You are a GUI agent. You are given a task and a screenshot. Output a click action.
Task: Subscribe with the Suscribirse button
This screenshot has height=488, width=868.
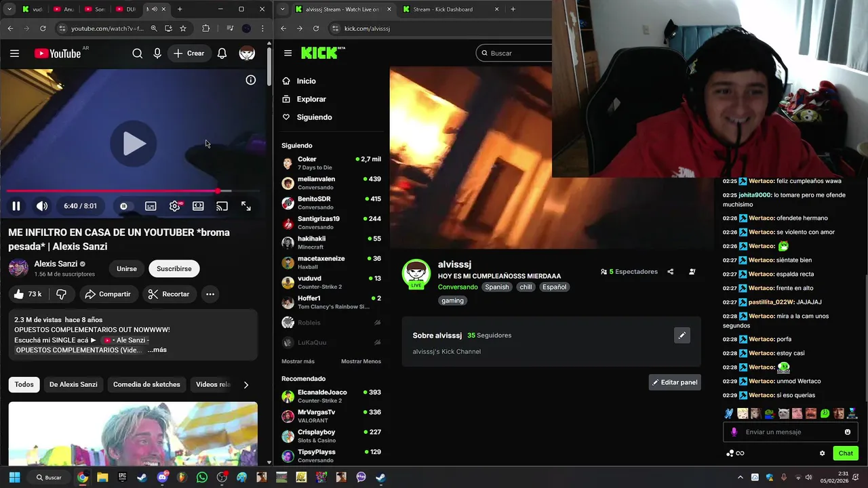point(174,269)
